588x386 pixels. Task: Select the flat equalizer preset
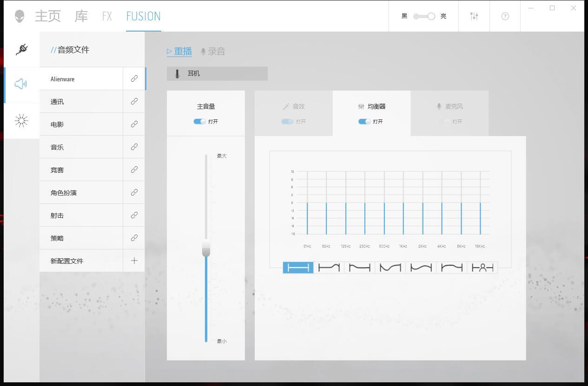(298, 268)
